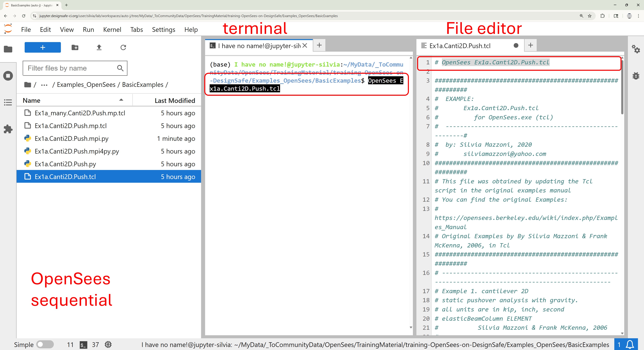Close the terminal tab

pyautogui.click(x=305, y=45)
